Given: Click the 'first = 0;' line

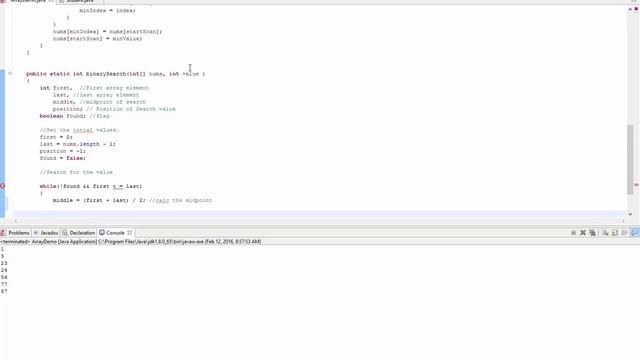Looking at the screenshot, I should point(56,137).
